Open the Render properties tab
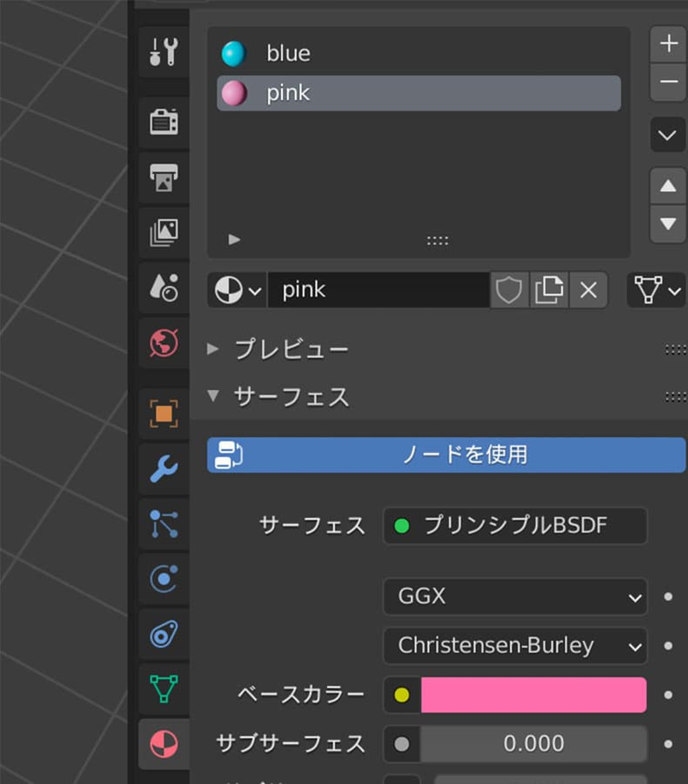Viewport: 688px width, 784px height. point(164,122)
